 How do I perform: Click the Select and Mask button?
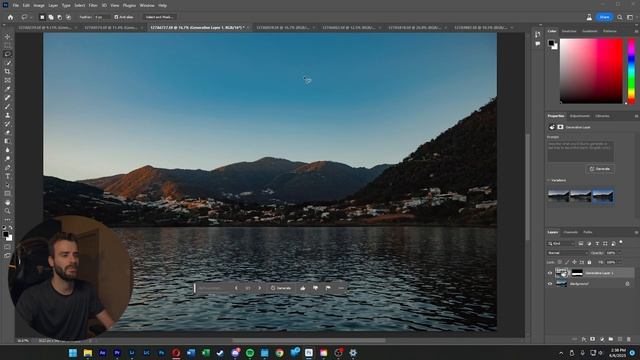point(159,17)
